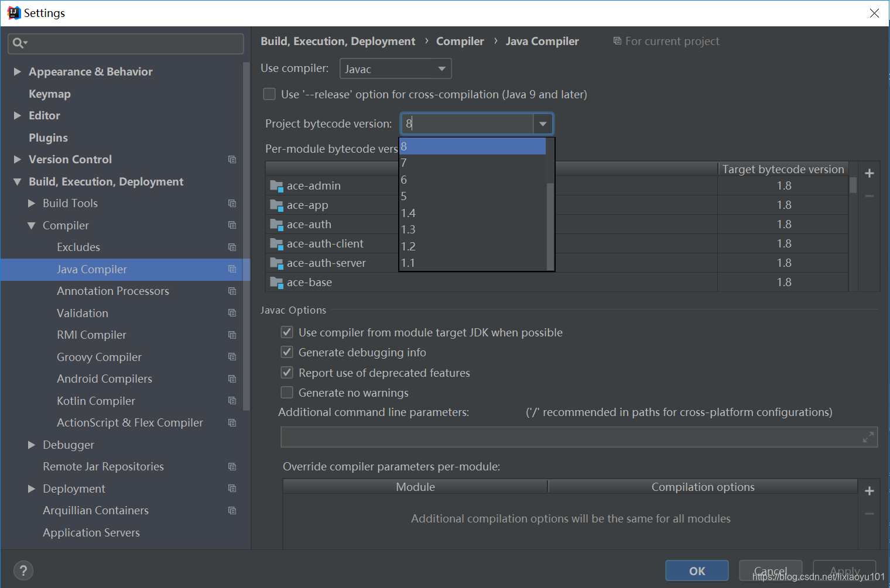The image size is (890, 588).
Task: Click project-level icon beside Kotlin Compiler
Action: tap(232, 401)
